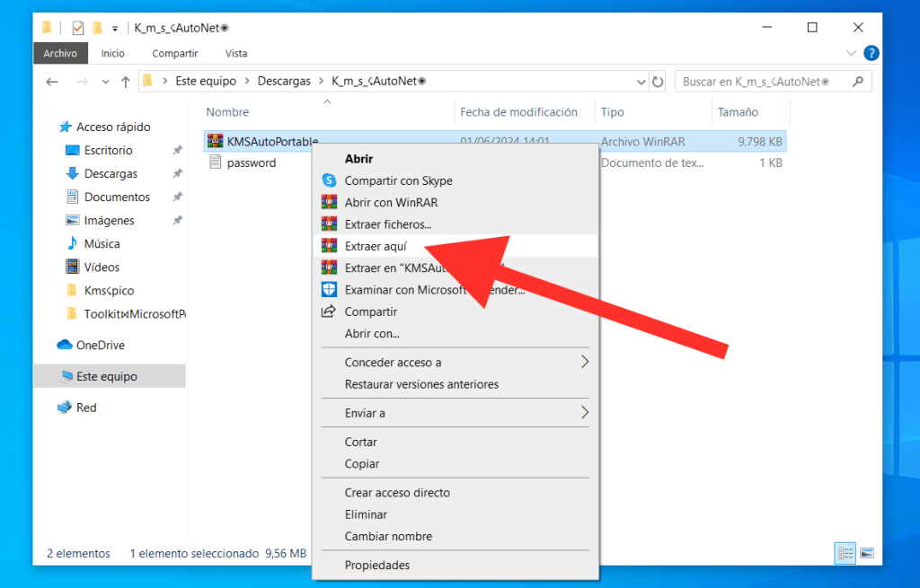920x588 pixels.
Task: Click the OneDrive cloud icon in sidebar
Action: click(65, 346)
